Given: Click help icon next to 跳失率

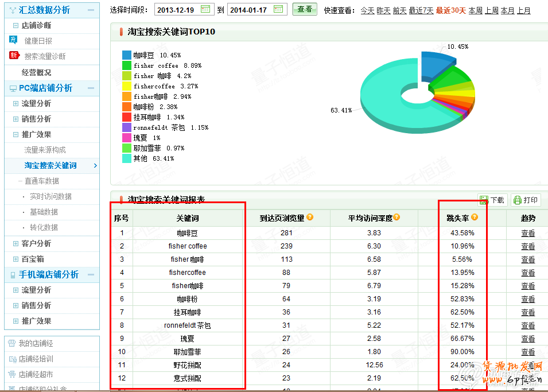Looking at the screenshot, I should pos(475,218).
